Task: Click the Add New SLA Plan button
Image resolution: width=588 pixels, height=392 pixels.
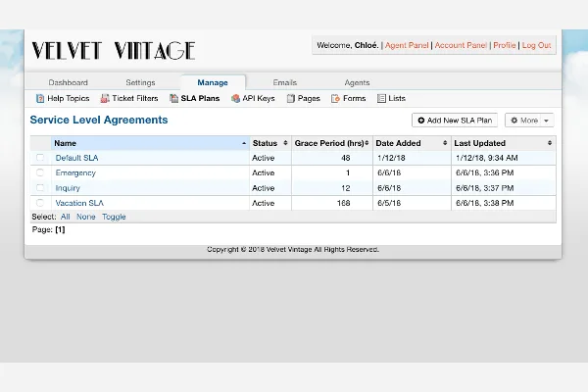Action: pos(455,121)
